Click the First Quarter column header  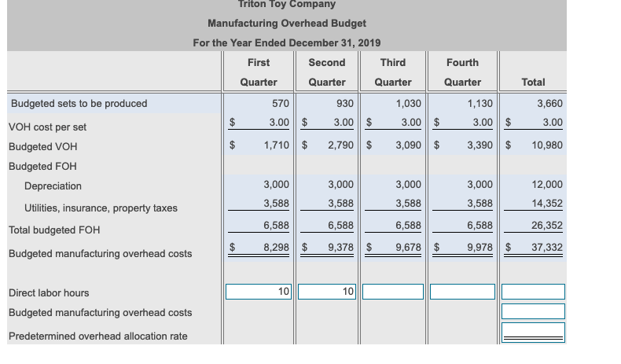coord(258,72)
